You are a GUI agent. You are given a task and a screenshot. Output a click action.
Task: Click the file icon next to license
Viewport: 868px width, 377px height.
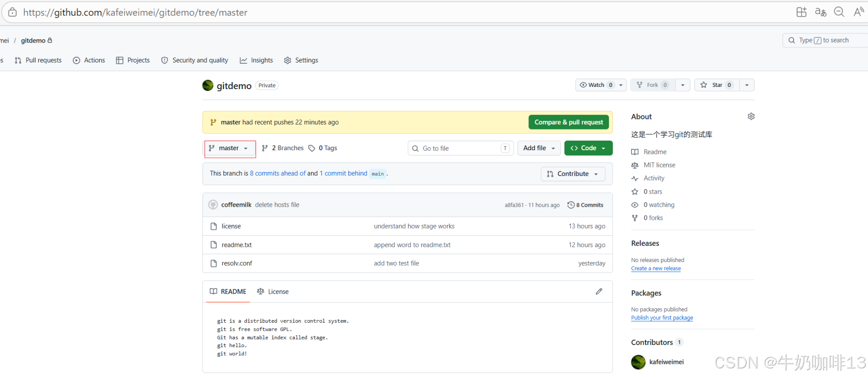tap(214, 226)
